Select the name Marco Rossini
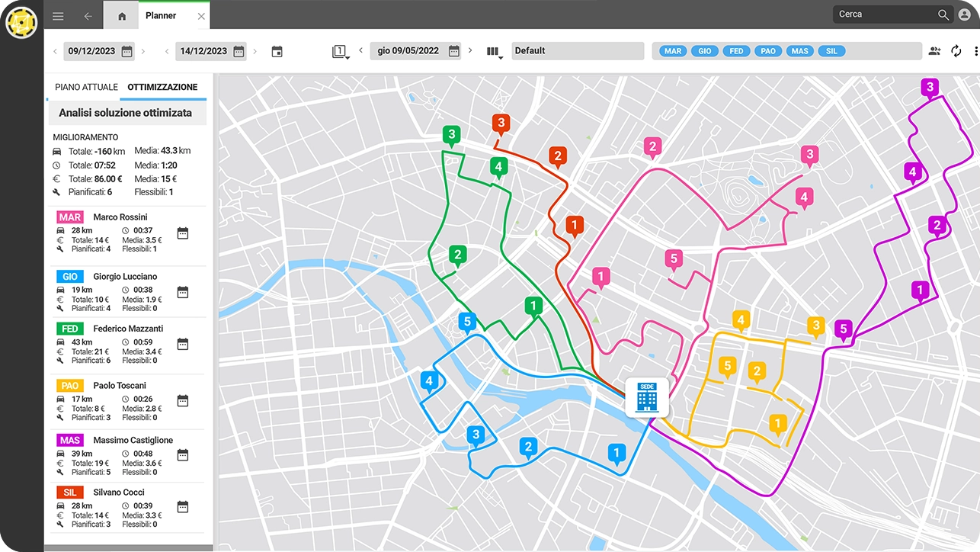The image size is (980, 552). click(120, 217)
